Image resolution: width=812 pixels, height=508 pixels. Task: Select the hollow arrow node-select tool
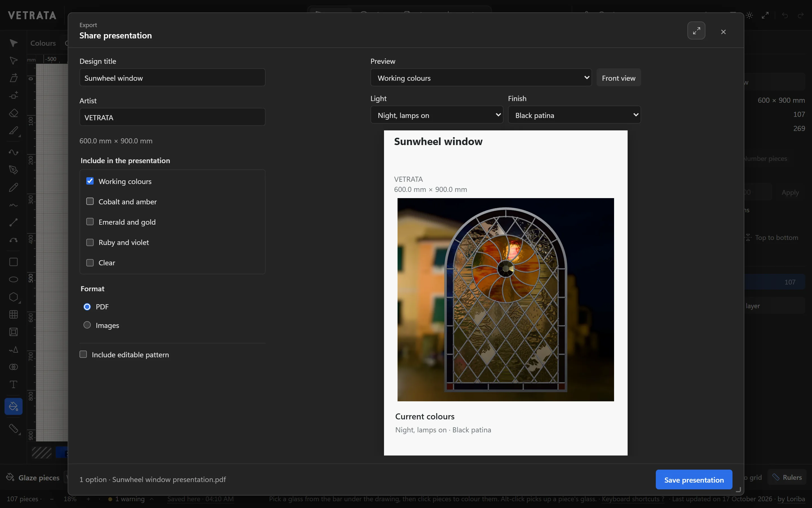coord(14,60)
